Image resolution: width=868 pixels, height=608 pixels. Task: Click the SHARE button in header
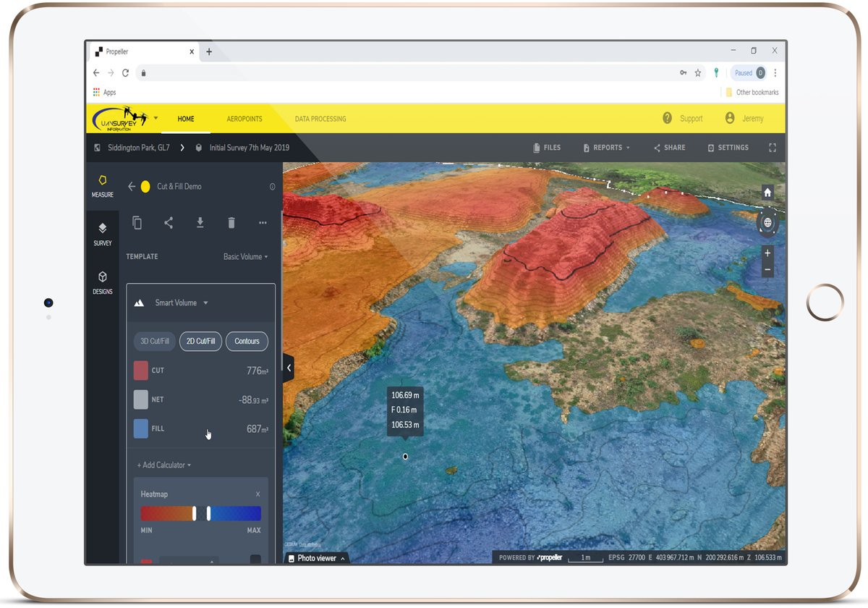pos(669,148)
